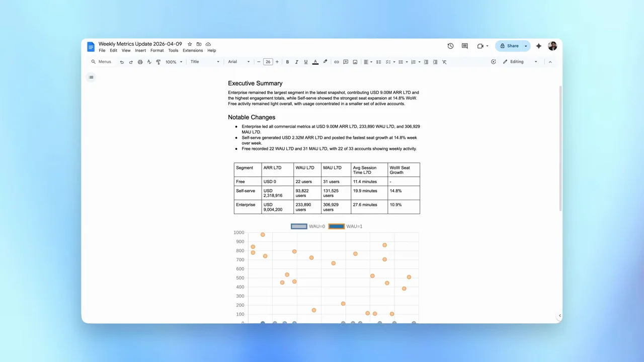Open the Google Docs home icon
Screen dimensions: 644x362
(x=91, y=47)
